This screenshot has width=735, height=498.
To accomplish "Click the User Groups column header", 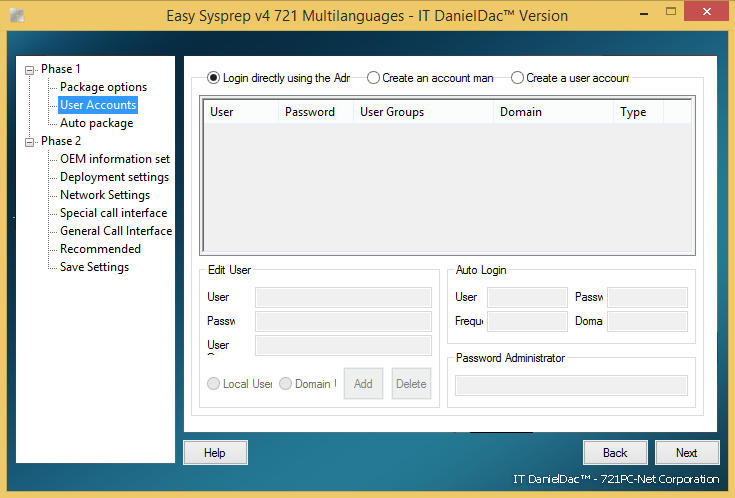I will (x=424, y=112).
